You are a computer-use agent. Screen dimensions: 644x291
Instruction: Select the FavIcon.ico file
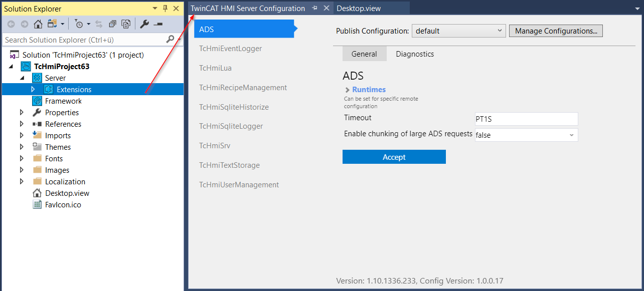point(63,204)
